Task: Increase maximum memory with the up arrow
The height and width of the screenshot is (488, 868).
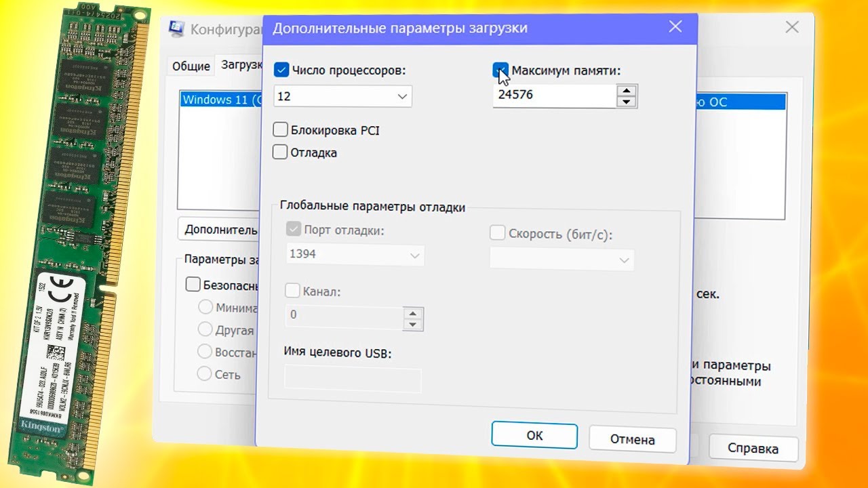Action: pos(627,90)
